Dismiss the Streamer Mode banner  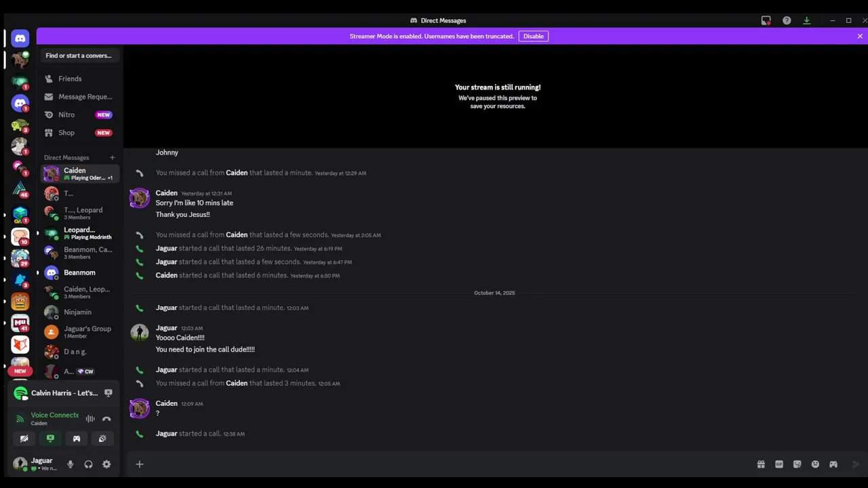[x=860, y=36]
